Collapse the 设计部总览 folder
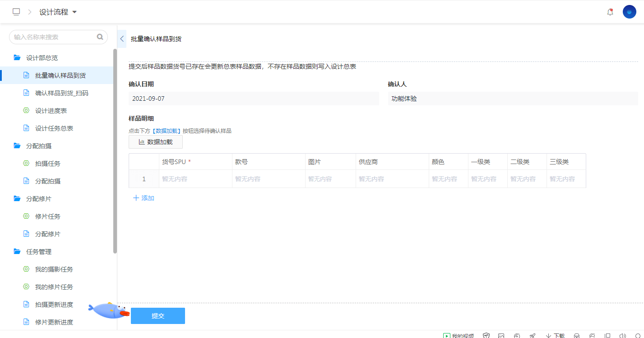 pos(17,58)
